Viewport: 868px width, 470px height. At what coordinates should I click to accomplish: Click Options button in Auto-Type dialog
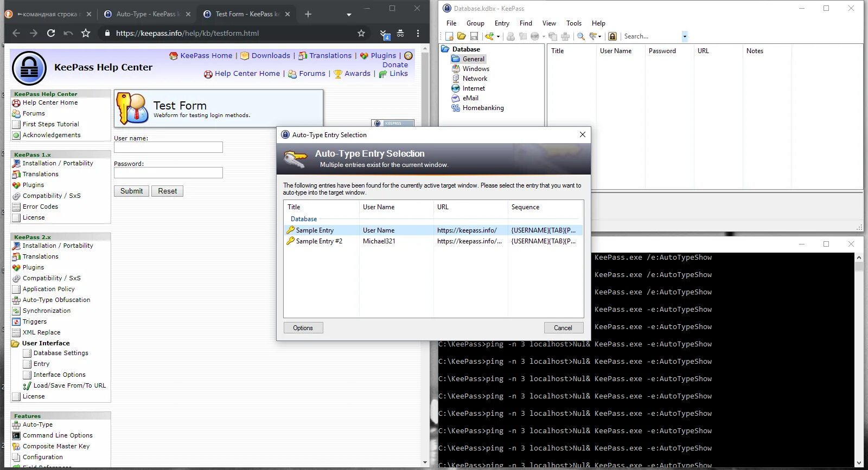(x=303, y=328)
